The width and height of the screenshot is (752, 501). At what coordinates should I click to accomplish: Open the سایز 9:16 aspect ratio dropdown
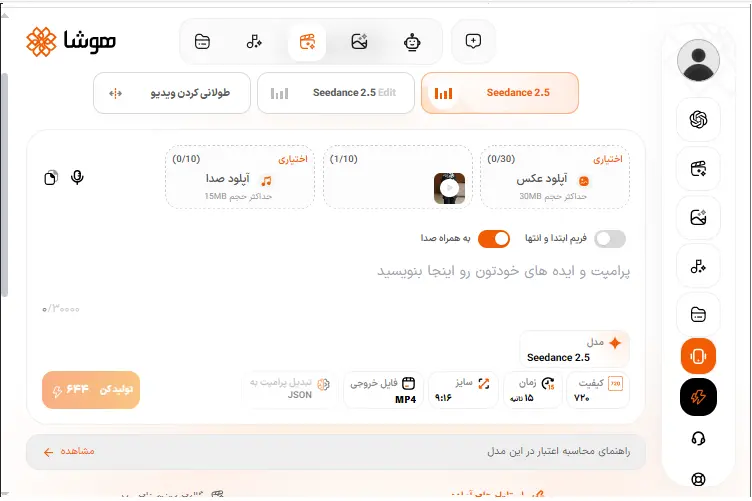463,390
